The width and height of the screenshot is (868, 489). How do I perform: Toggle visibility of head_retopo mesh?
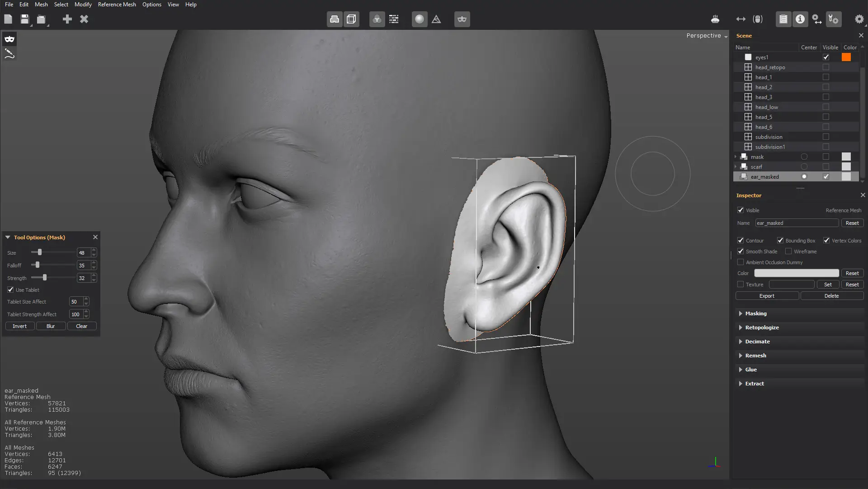(826, 67)
